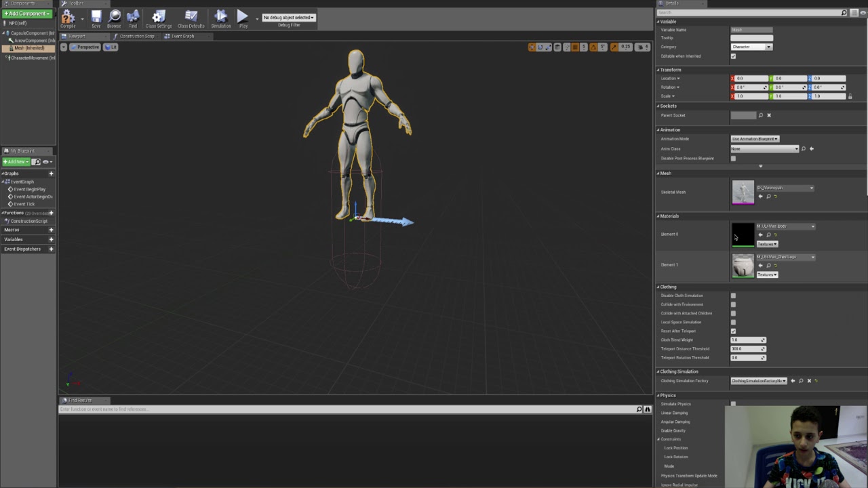This screenshot has width=868, height=488.
Task: Toggle Collide with Attached Children checkbox
Action: pyautogui.click(x=733, y=313)
